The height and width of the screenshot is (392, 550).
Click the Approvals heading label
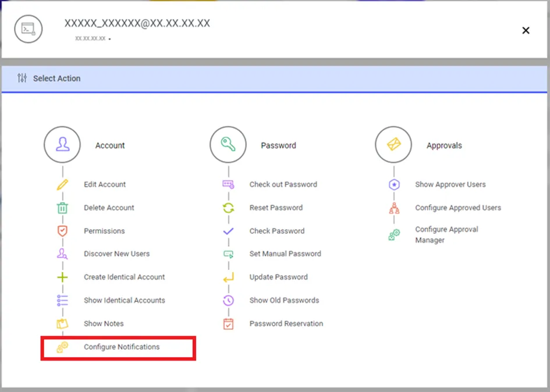point(444,145)
